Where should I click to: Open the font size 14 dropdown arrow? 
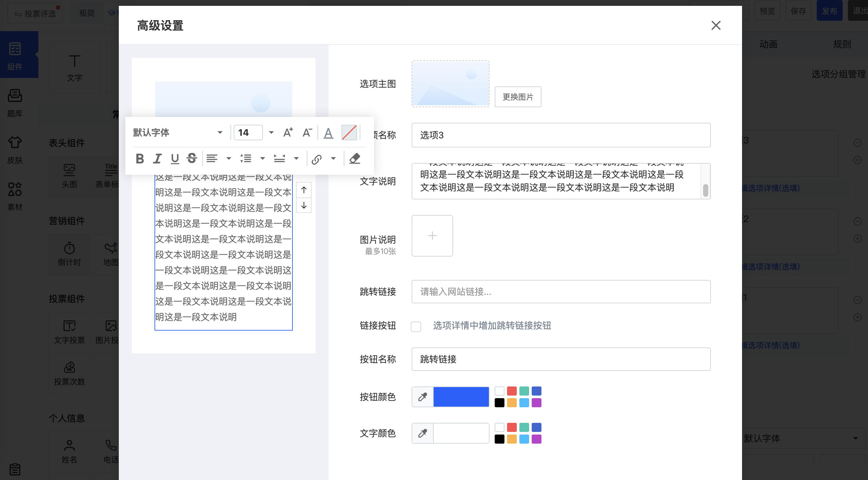click(x=271, y=133)
